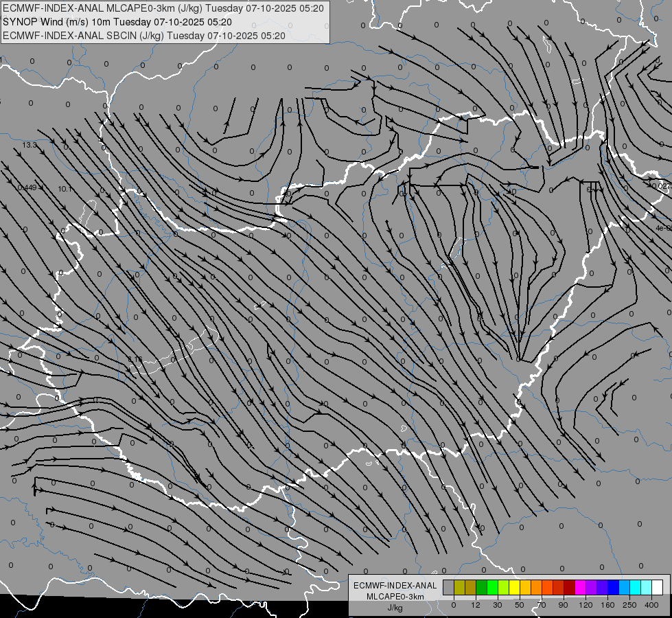This screenshot has width=672, height=618.
Task: Pick the pure blue swatch right after the 160 tick
Action: pos(614,587)
